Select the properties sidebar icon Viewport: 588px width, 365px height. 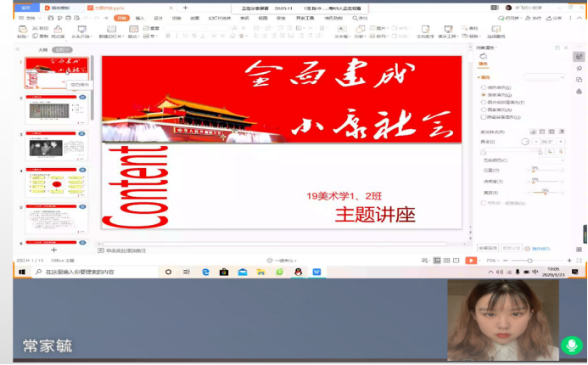pyautogui.click(x=579, y=56)
